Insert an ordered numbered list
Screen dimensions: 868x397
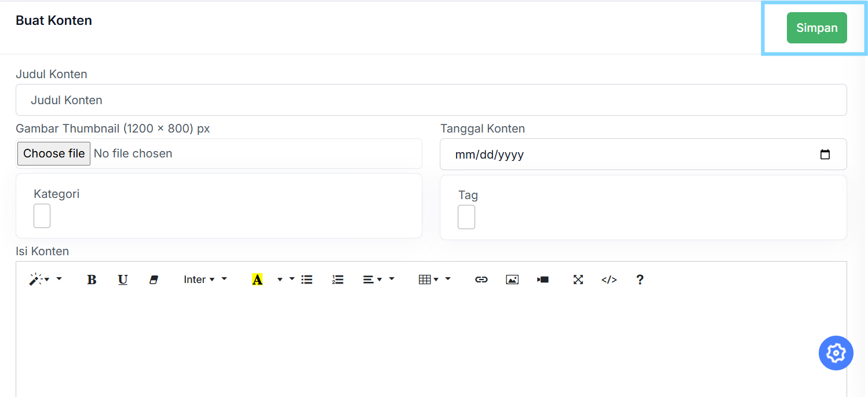(x=338, y=280)
